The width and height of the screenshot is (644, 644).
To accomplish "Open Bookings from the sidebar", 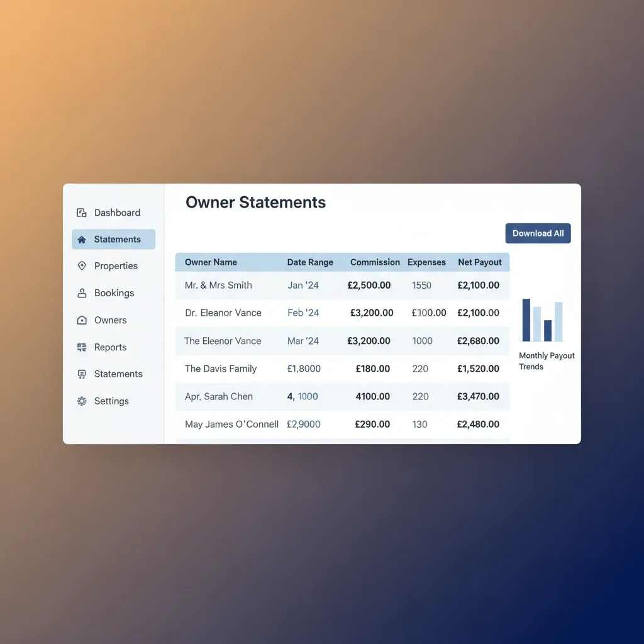I will (x=113, y=293).
